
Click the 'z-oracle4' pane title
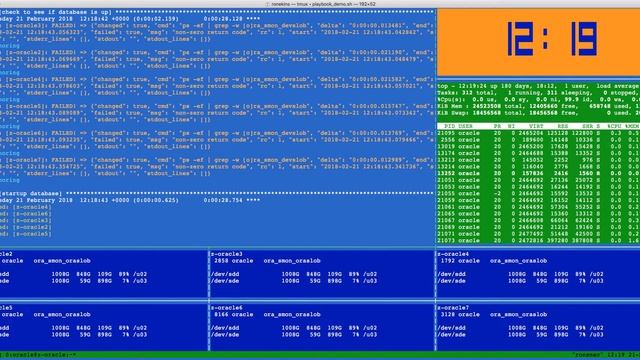tap(453, 254)
